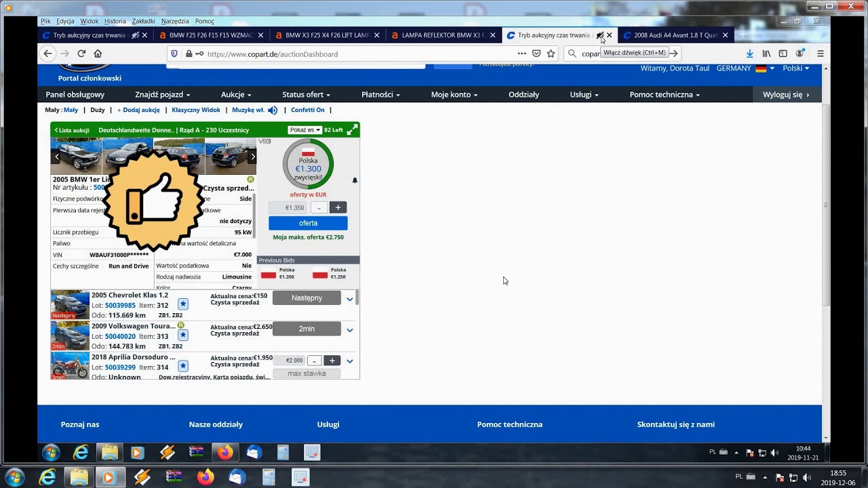Screen dimensions: 868x488
Task: Expand the Chevrolet Klas lot details
Action: (350, 299)
